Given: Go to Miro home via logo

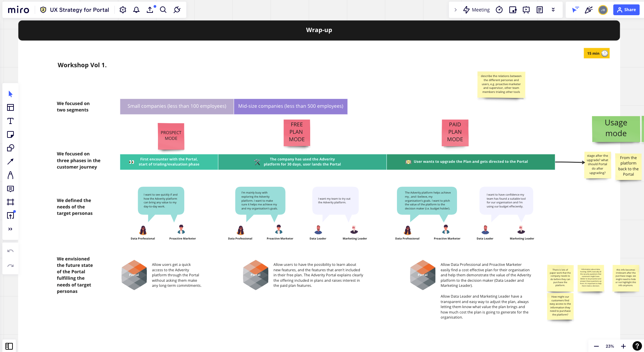Looking at the screenshot, I should click(19, 10).
